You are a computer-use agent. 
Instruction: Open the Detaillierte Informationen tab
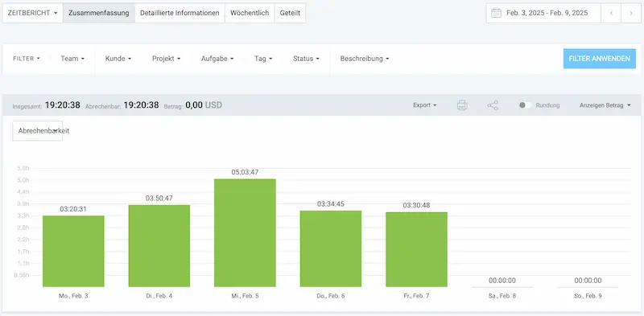(180, 13)
